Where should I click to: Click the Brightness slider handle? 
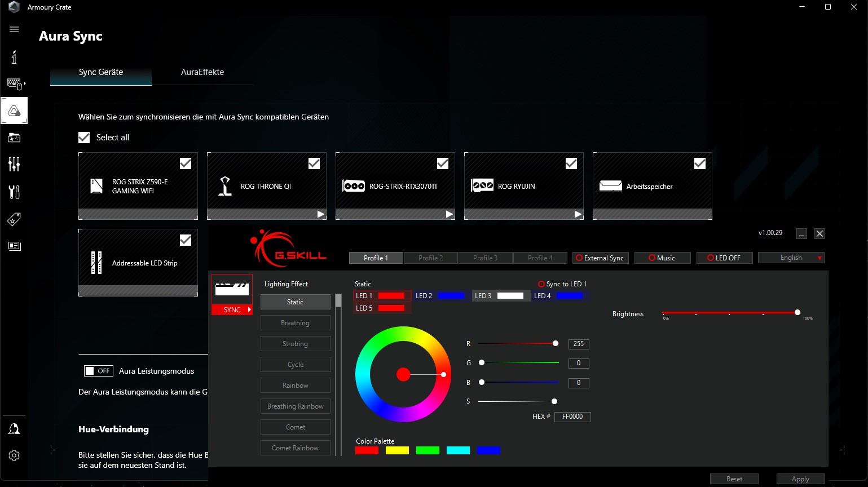coord(797,312)
